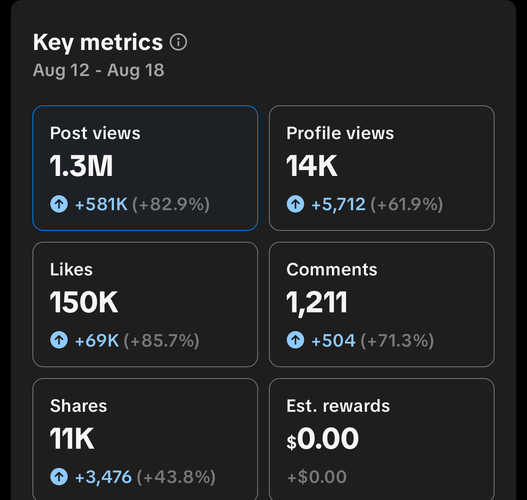Click the 150K likes value
This screenshot has height=500, width=527.
tap(84, 302)
